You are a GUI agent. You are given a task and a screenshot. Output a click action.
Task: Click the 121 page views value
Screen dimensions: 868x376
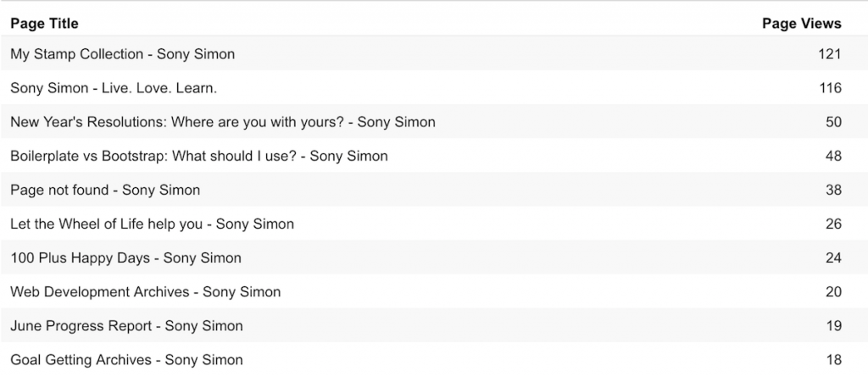tap(830, 53)
